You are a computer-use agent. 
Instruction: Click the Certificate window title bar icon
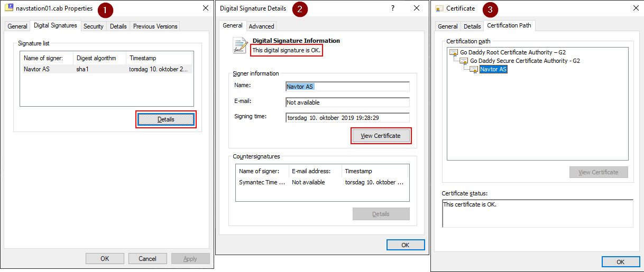click(x=439, y=8)
